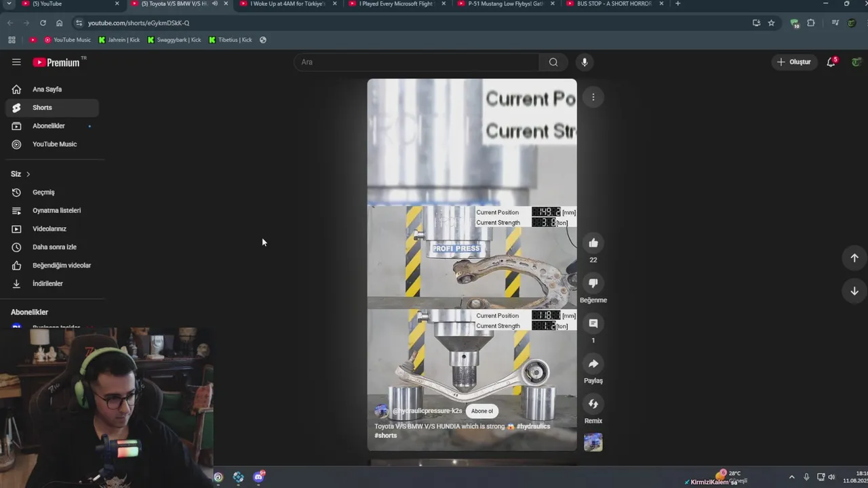Open Oynatma listeleri
Screen dimensions: 868x488
point(52,210)
